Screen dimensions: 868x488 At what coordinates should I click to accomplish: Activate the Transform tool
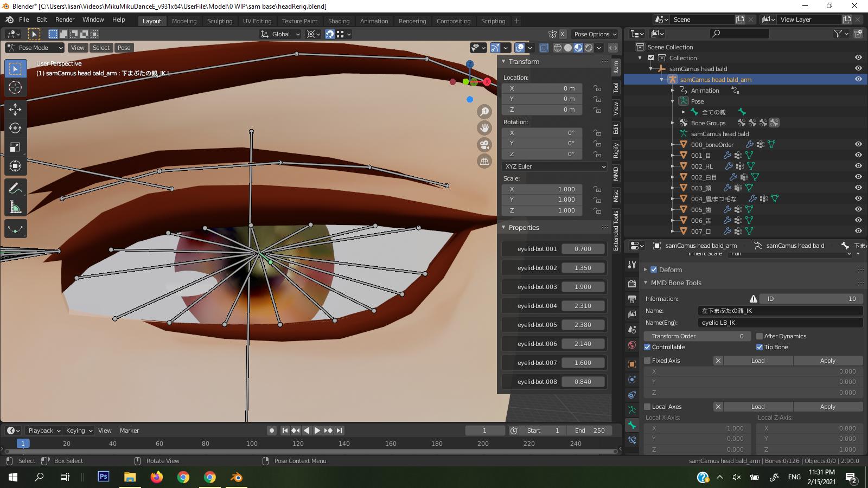coord(15,166)
